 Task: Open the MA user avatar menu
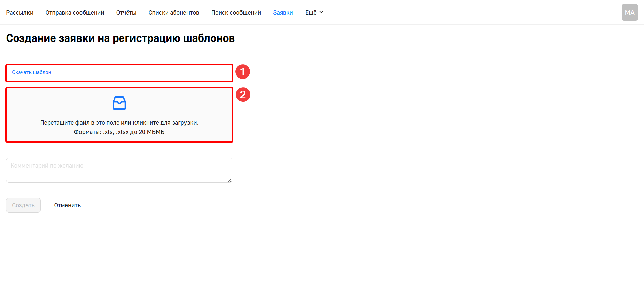coord(629,12)
